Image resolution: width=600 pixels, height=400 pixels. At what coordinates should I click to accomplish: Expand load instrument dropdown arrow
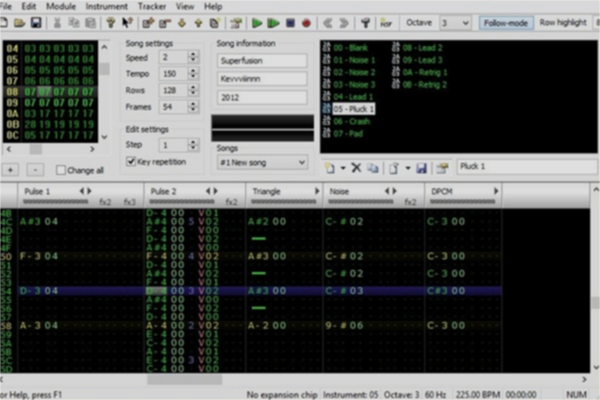point(408,168)
